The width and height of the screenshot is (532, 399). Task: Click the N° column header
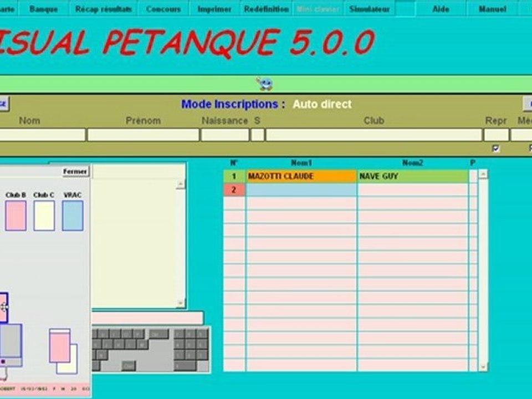pos(234,163)
